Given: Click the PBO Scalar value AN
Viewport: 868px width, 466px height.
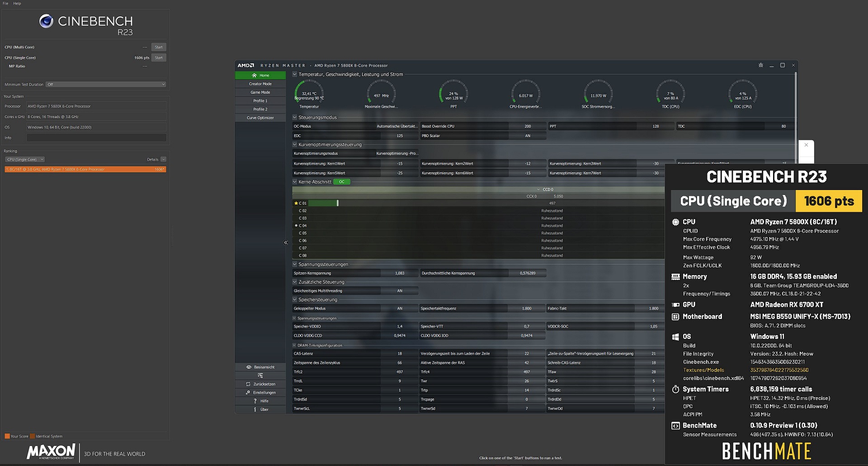Looking at the screenshot, I should 528,136.
